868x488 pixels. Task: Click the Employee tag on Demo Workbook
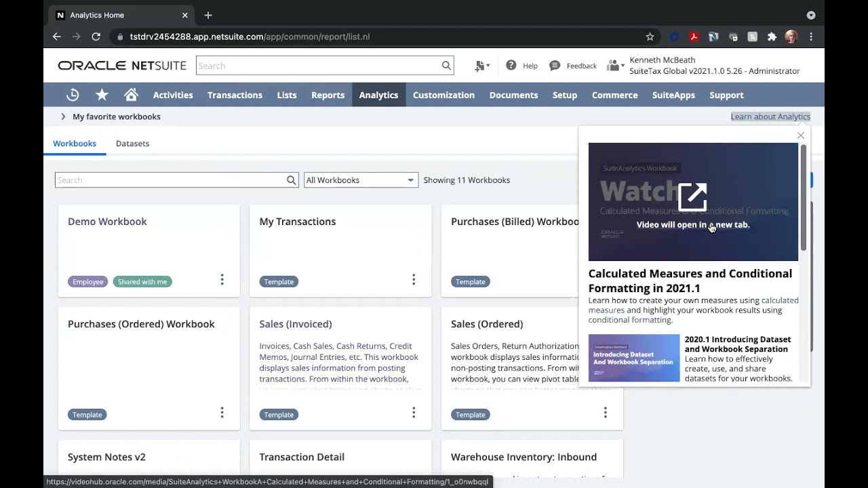coord(87,281)
